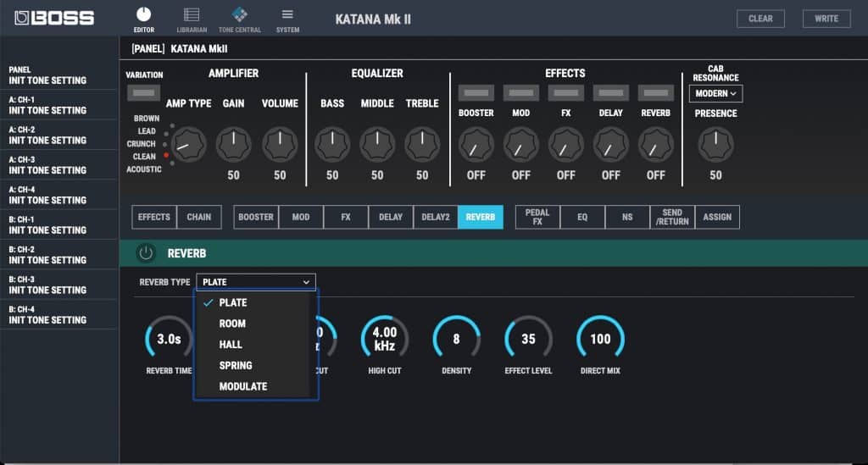Click the Treble knob
The width and height of the screenshot is (868, 465).
(x=422, y=144)
